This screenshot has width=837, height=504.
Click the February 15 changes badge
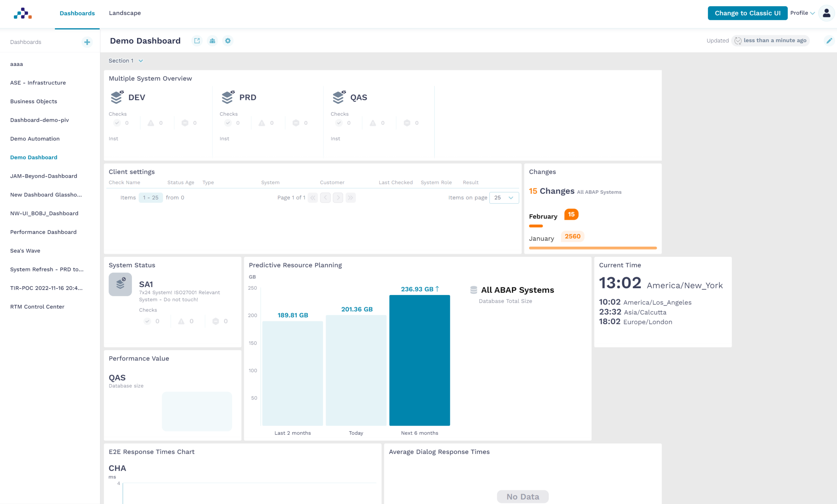coord(571,214)
